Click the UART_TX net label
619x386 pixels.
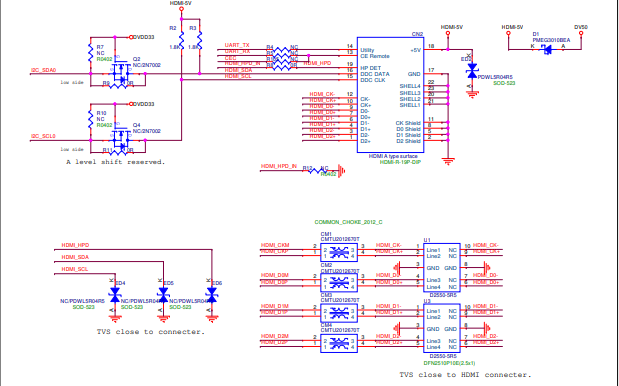(x=237, y=45)
